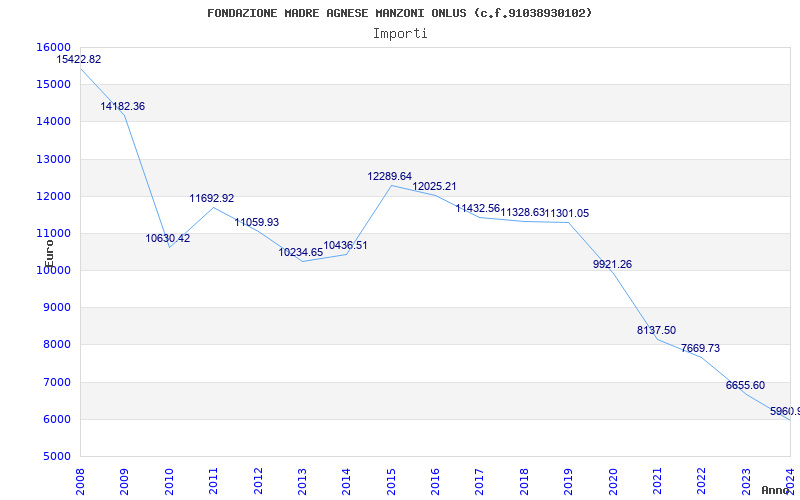Select the y-axis tick 14000

click(x=53, y=122)
